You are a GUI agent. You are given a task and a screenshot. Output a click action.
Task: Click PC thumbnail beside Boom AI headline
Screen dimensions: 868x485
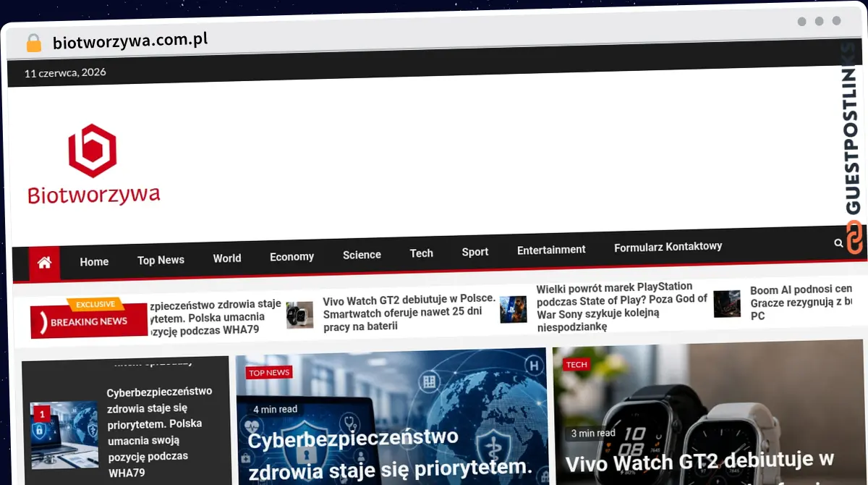[x=727, y=304]
